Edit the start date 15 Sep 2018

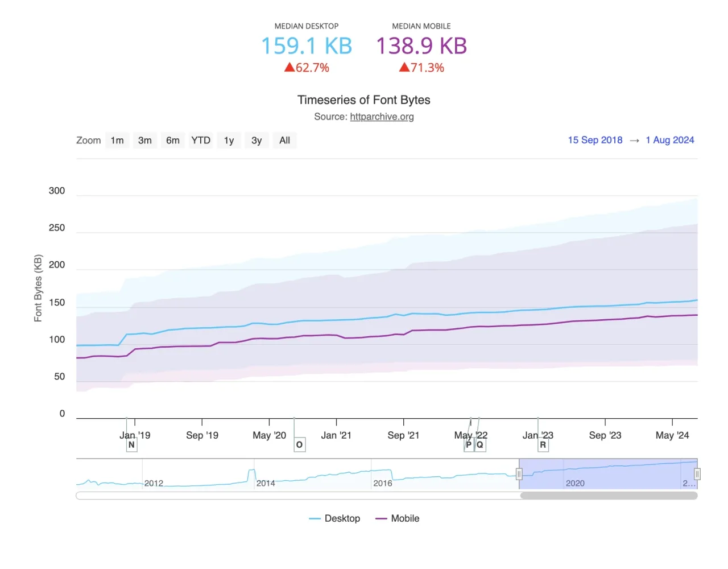coord(595,140)
